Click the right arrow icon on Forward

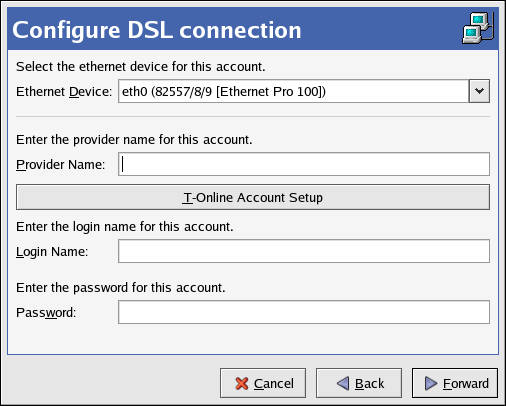click(431, 383)
